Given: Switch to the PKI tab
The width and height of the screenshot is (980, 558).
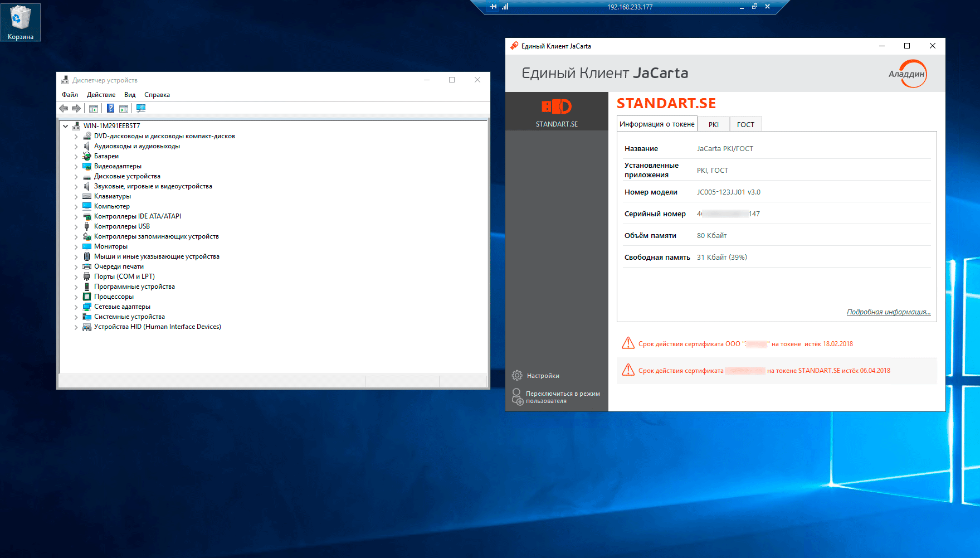Looking at the screenshot, I should 713,124.
